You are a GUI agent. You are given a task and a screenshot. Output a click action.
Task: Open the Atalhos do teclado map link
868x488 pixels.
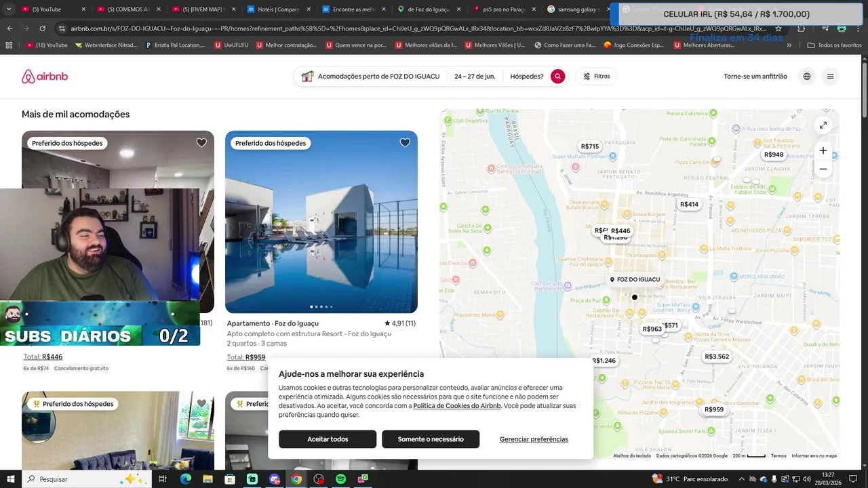coord(632,456)
